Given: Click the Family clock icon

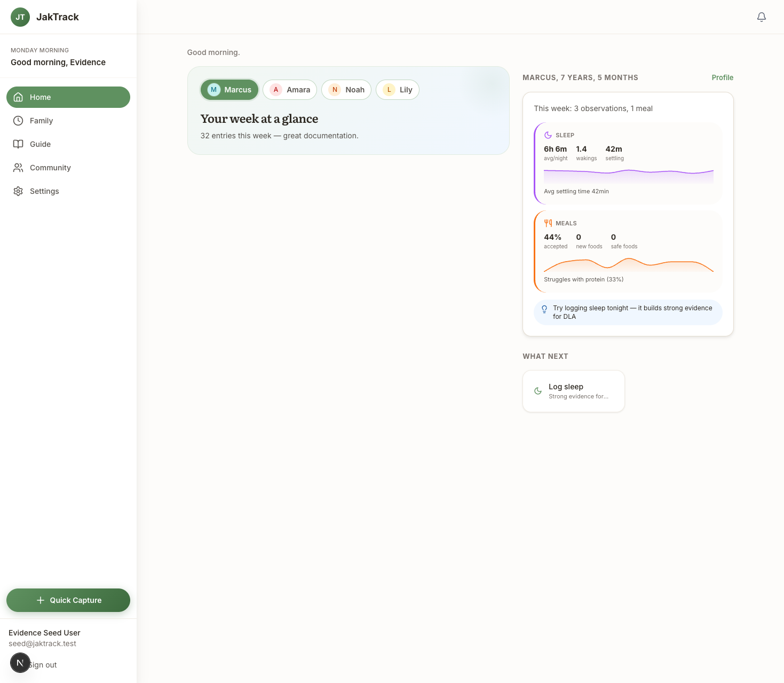Looking at the screenshot, I should point(18,121).
